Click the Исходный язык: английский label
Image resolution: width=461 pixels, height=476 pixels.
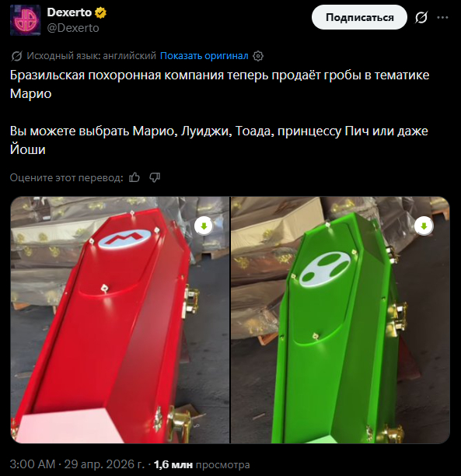tap(92, 56)
